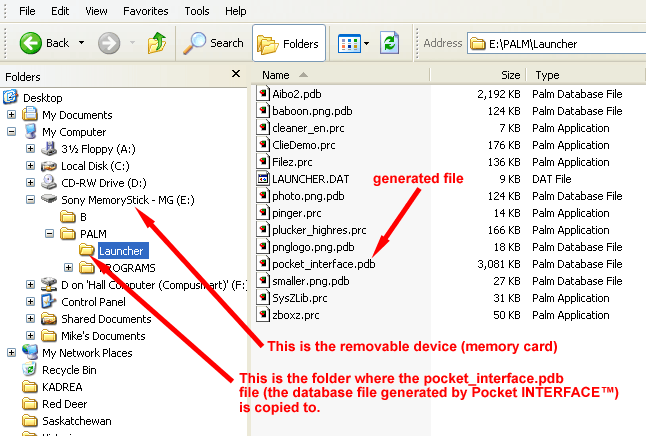Select the Saskatchewan folder
This screenshot has width=646, height=436.
click(77, 421)
